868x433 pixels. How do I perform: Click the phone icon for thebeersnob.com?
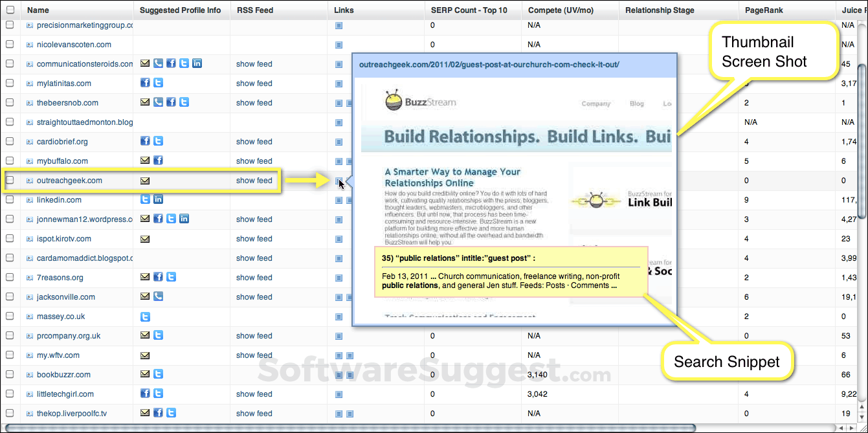point(158,102)
